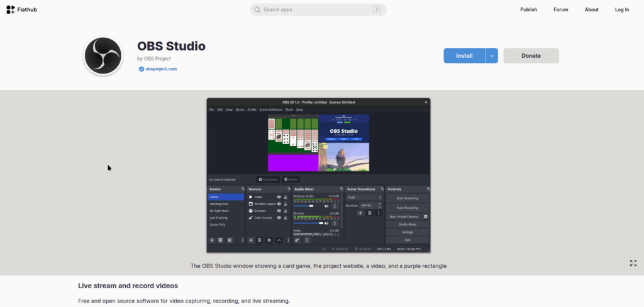Viewport: 644px width, 307px height.
Task: Click the verified badge next to obsproject.com
Action: click(x=142, y=69)
